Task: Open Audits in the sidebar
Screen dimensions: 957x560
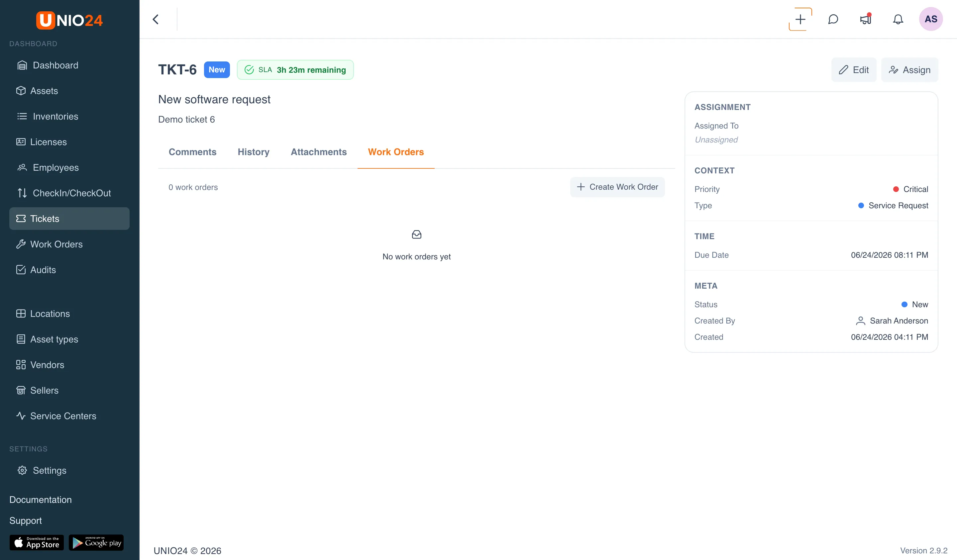Action: (69, 270)
